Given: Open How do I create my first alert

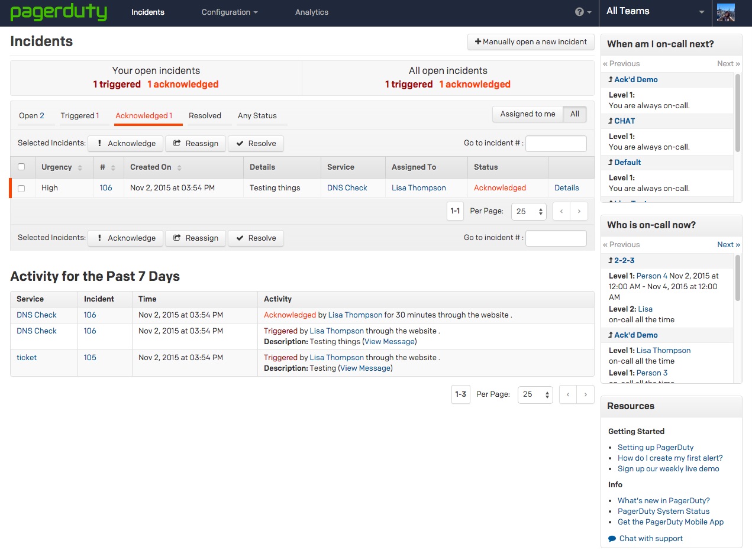Looking at the screenshot, I should coord(670,458).
